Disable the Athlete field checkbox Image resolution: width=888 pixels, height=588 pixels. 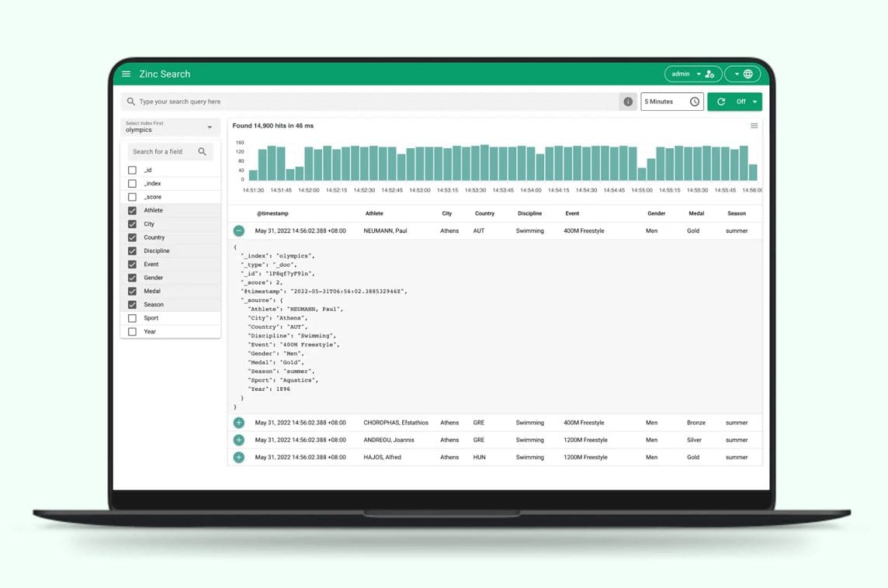tap(132, 209)
